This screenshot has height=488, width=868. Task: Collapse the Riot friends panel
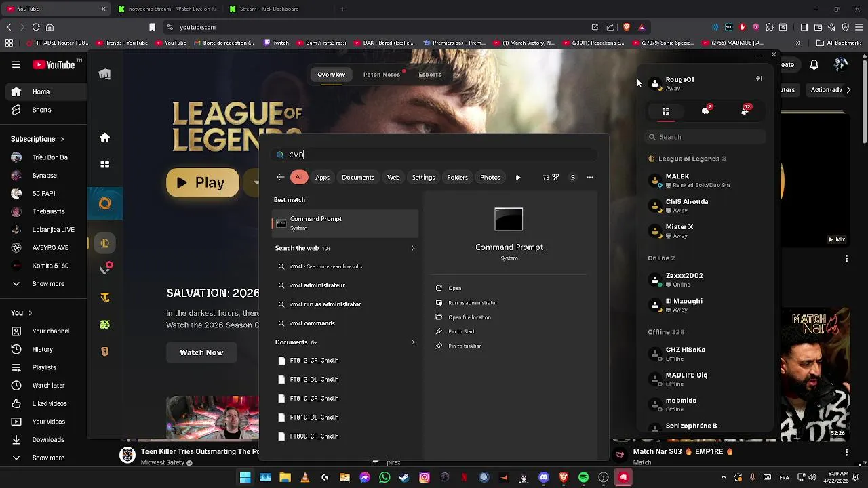tap(759, 79)
